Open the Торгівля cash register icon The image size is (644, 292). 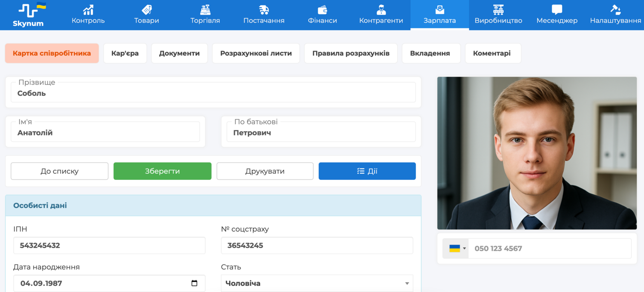click(205, 10)
